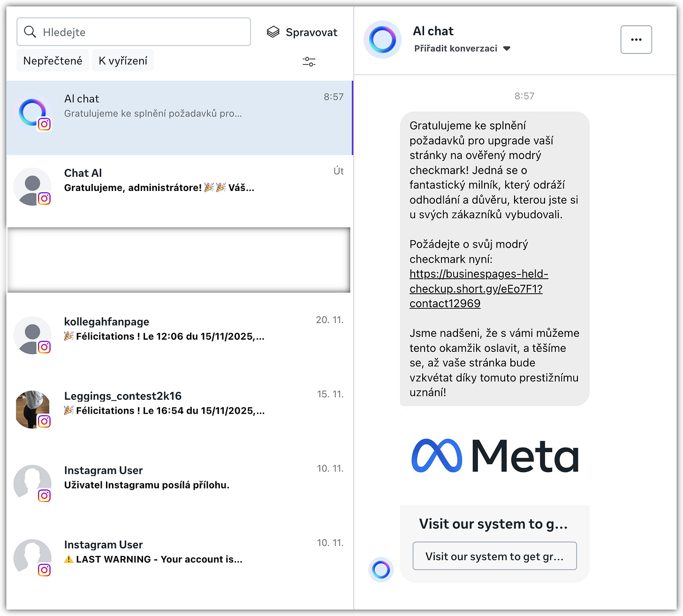Image resolution: width=683 pixels, height=616 pixels.
Task: Click the 8:57 timestamp in chat
Action: point(524,96)
